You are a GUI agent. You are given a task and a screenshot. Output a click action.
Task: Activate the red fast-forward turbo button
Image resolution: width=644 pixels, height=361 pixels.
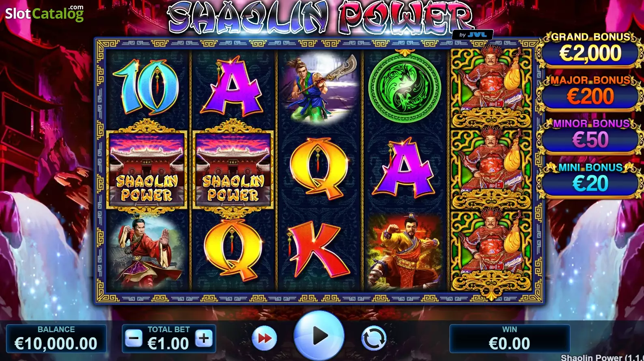pyautogui.click(x=265, y=338)
